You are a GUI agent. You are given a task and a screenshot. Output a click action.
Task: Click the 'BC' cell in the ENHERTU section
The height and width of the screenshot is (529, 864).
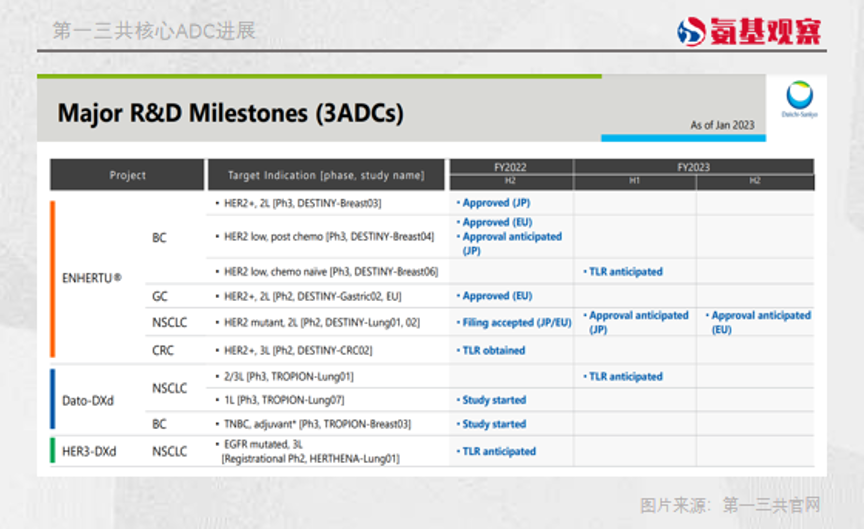[x=159, y=237]
